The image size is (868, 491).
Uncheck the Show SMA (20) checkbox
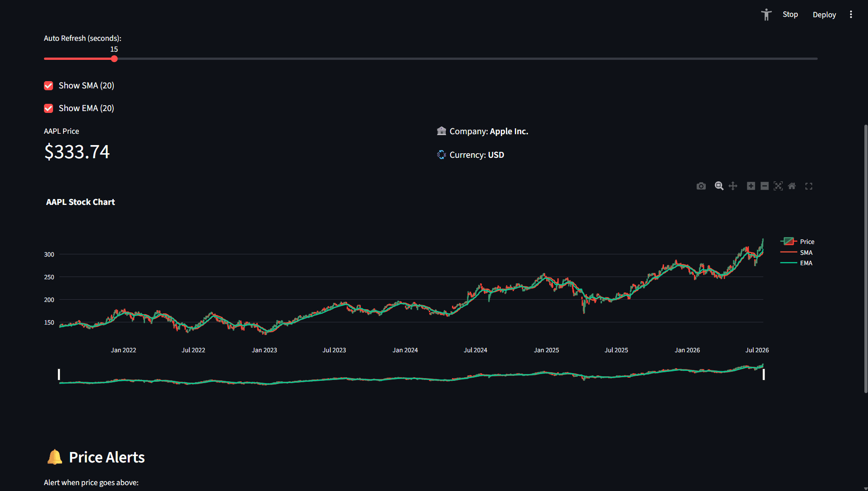48,86
